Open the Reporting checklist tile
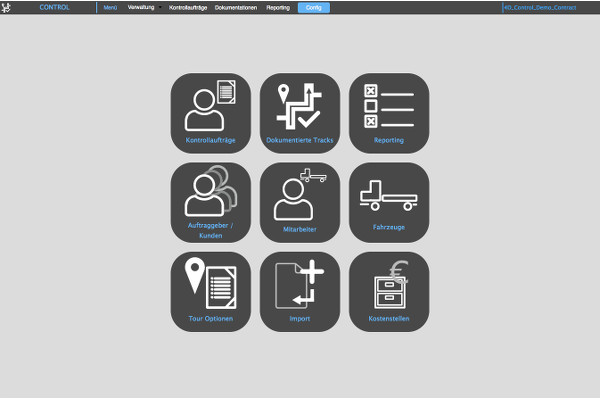The image size is (600, 400). point(389,113)
